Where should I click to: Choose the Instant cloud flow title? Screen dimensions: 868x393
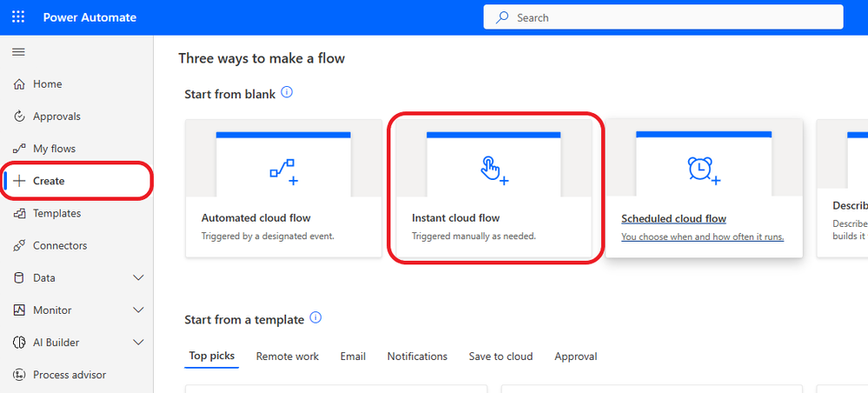[455, 218]
